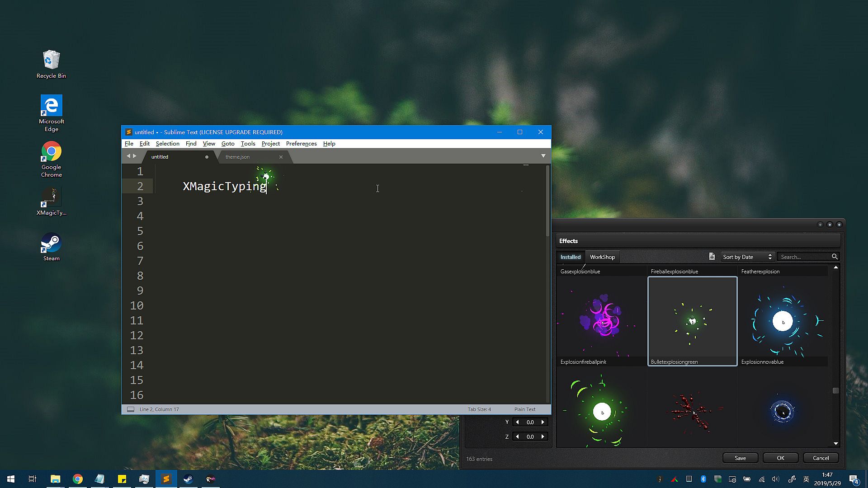The image size is (868, 488).
Task: Expand the tab list dropdown arrow
Action: pyautogui.click(x=543, y=156)
